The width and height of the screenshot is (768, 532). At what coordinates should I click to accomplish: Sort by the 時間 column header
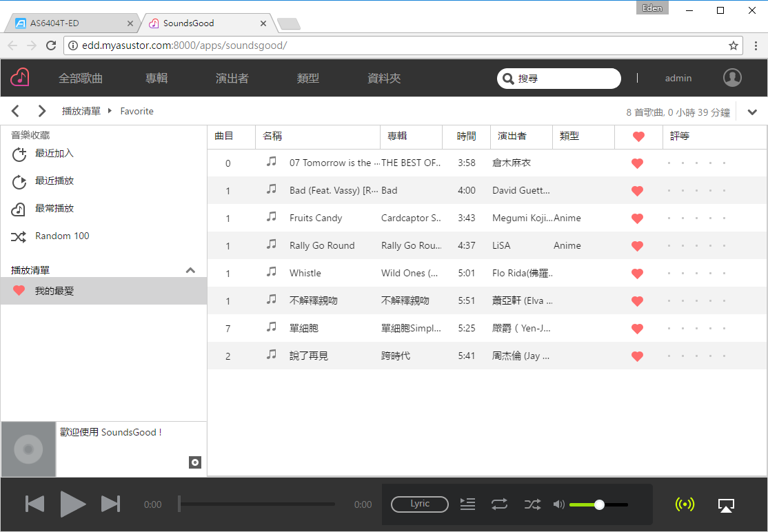pos(466,136)
